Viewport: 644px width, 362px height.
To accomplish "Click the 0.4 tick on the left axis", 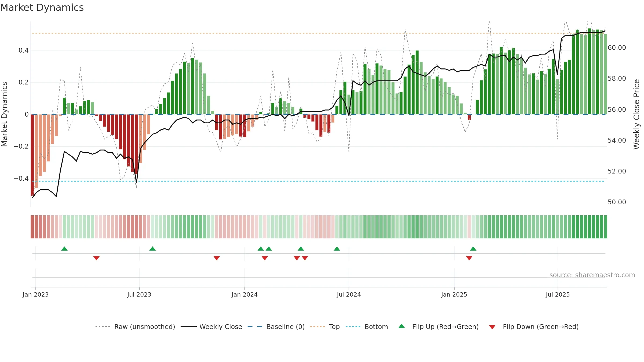I will coord(24,50).
